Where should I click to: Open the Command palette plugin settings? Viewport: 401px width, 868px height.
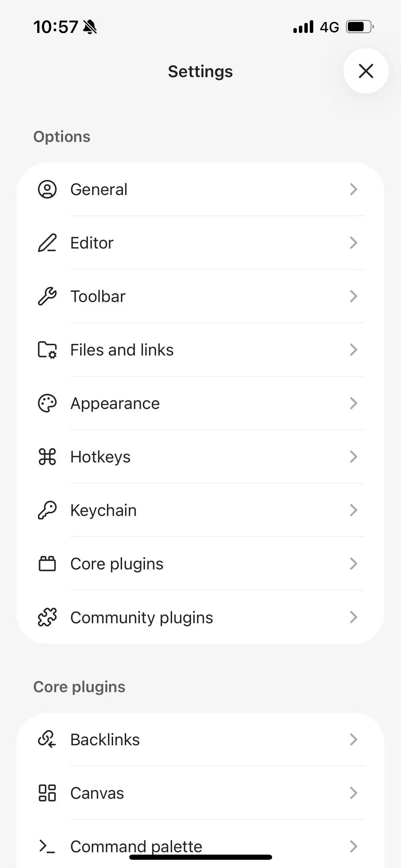136,846
